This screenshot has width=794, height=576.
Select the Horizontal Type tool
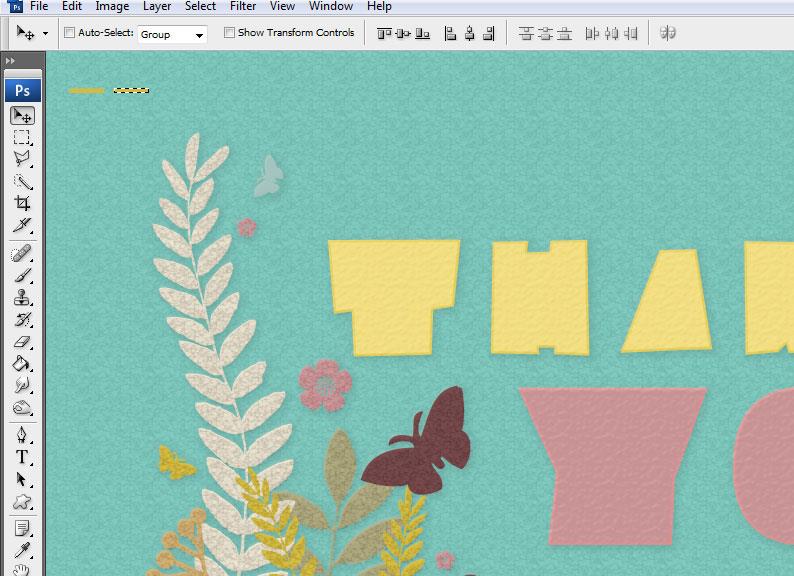click(22, 457)
